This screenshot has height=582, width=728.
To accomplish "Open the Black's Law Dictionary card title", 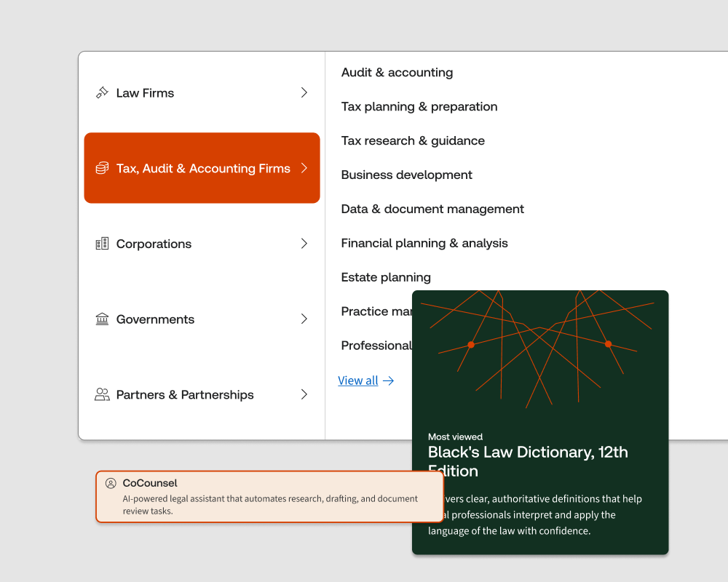I will pos(528,461).
